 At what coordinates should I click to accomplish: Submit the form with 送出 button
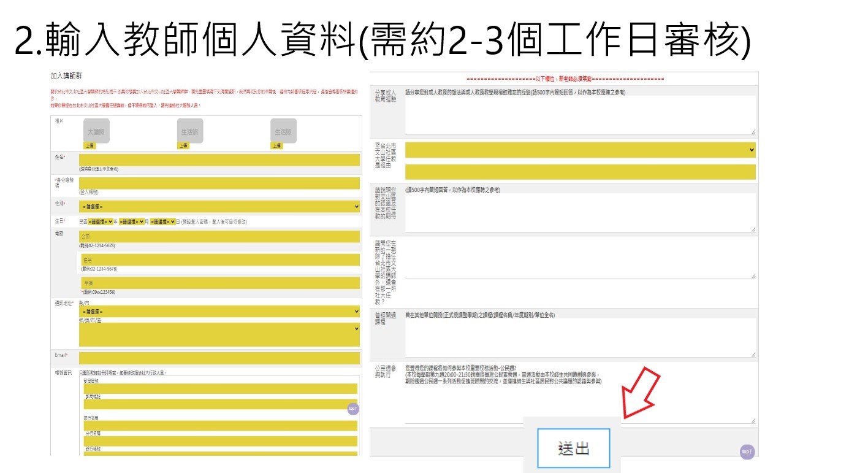click(574, 449)
